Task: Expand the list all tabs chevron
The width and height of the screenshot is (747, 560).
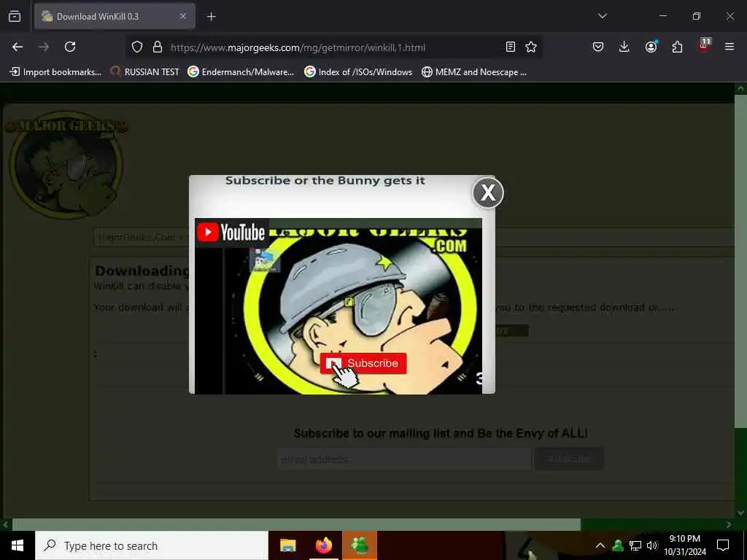Action: click(603, 16)
